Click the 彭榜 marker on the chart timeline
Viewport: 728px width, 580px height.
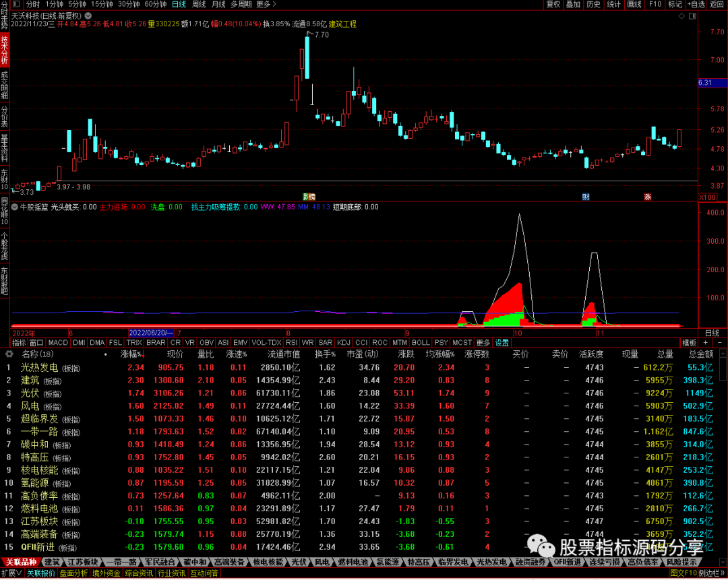point(309,197)
